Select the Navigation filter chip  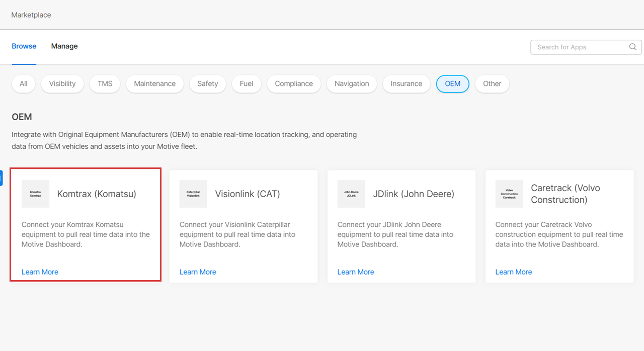point(352,84)
